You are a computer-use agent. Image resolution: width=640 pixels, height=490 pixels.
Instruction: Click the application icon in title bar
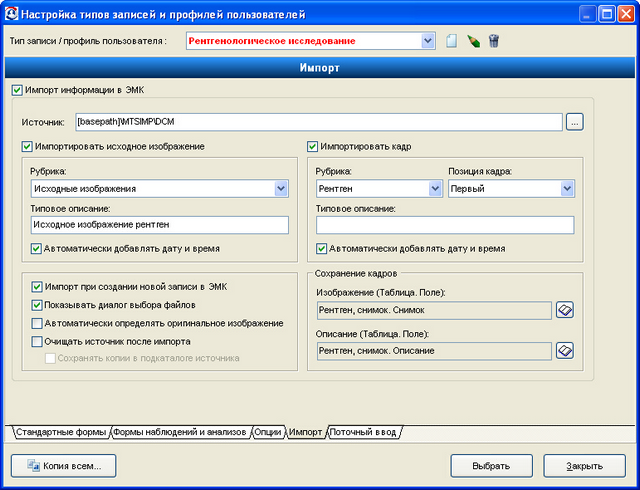tap(11, 15)
